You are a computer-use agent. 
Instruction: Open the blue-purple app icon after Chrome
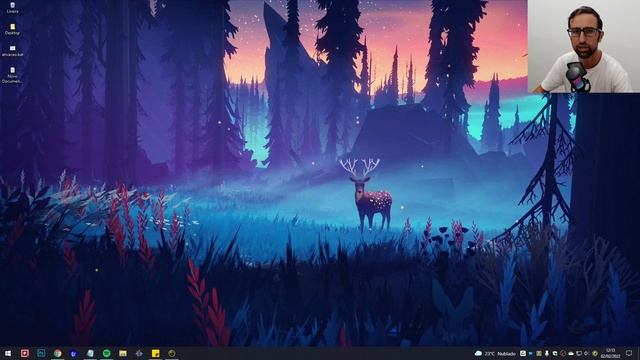(73, 353)
